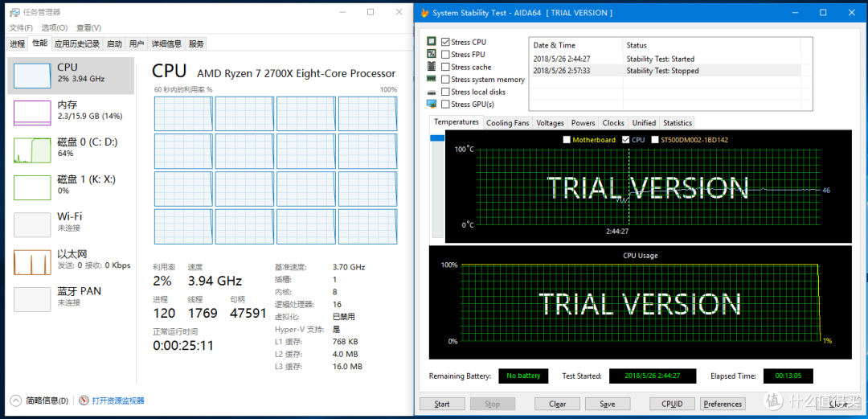Click the Elapsed Time 00:13:05 field
The height and width of the screenshot is (419, 868).
[x=788, y=376]
